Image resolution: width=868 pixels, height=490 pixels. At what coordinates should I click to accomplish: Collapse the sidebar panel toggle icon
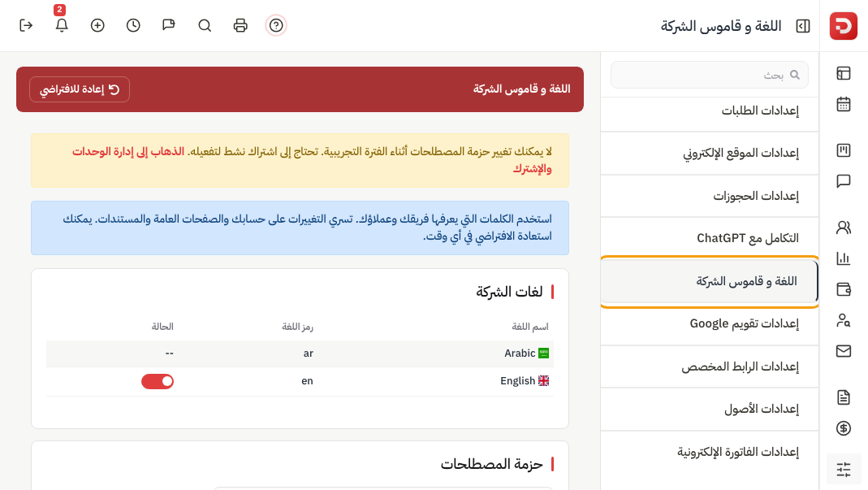[x=803, y=26]
